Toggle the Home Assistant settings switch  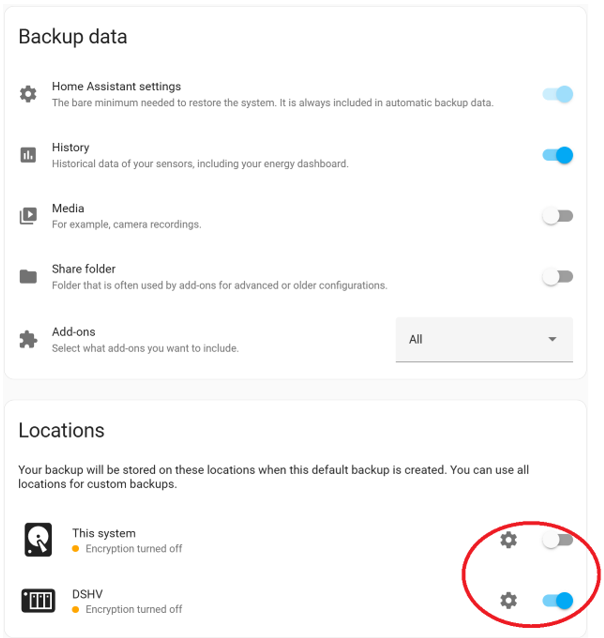(558, 94)
